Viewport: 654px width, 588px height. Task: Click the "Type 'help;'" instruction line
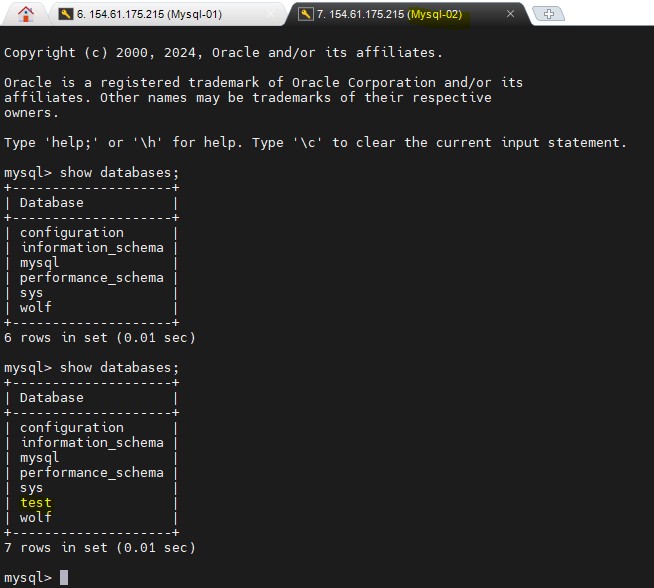click(315, 143)
